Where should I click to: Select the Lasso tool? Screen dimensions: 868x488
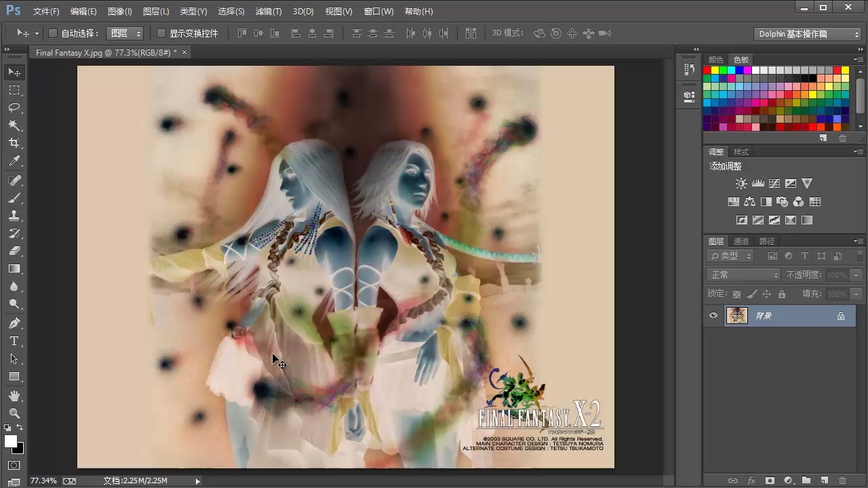tap(14, 108)
